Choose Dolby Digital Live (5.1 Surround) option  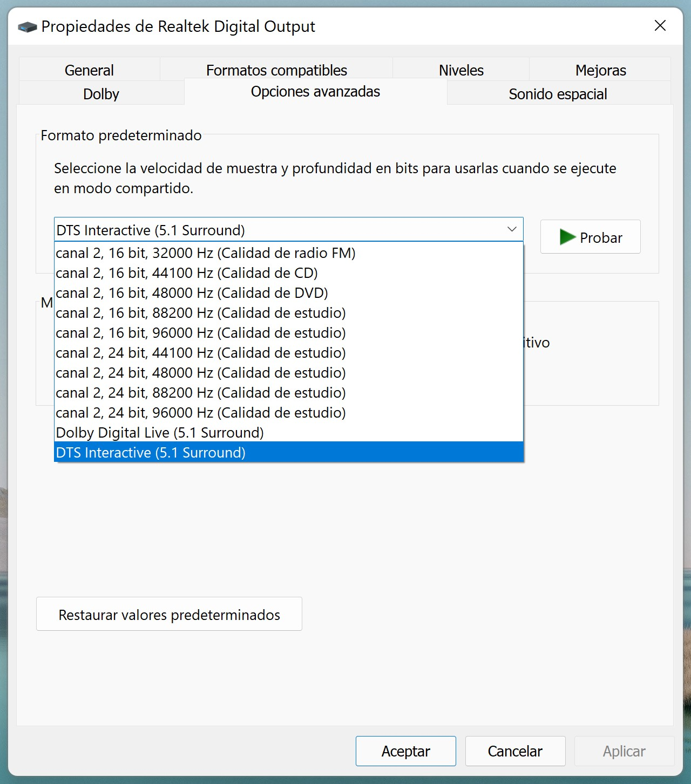coord(289,433)
